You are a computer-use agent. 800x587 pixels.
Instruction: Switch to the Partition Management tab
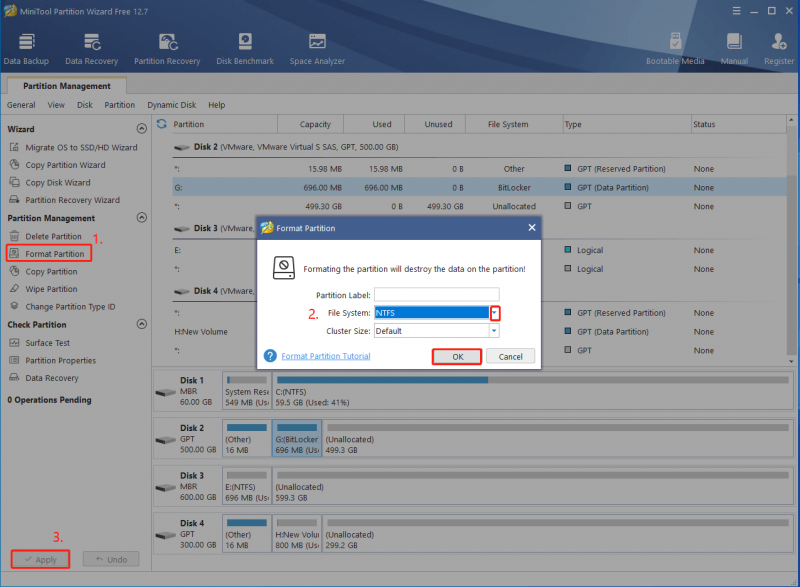(x=67, y=86)
